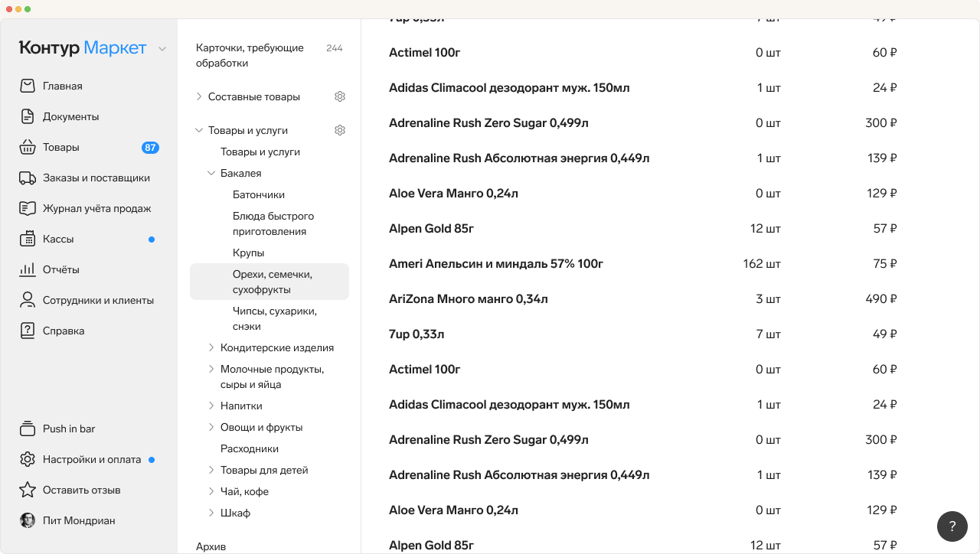Open the dropdown arrow next to Контур Маркет
The image size is (980, 554).
pyautogui.click(x=162, y=49)
